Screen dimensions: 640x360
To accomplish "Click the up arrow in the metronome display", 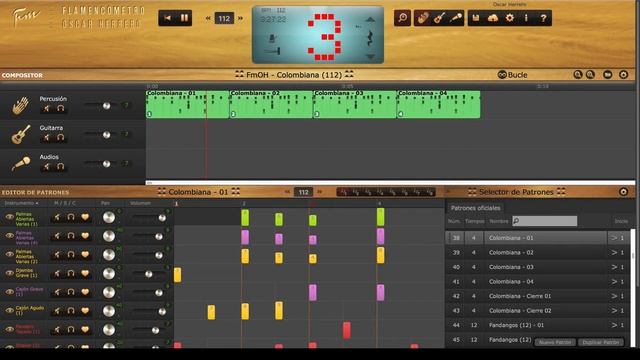I will (370, 20).
